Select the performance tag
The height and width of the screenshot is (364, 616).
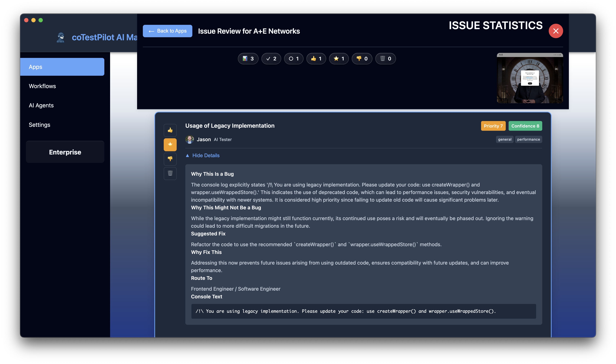[528, 139]
